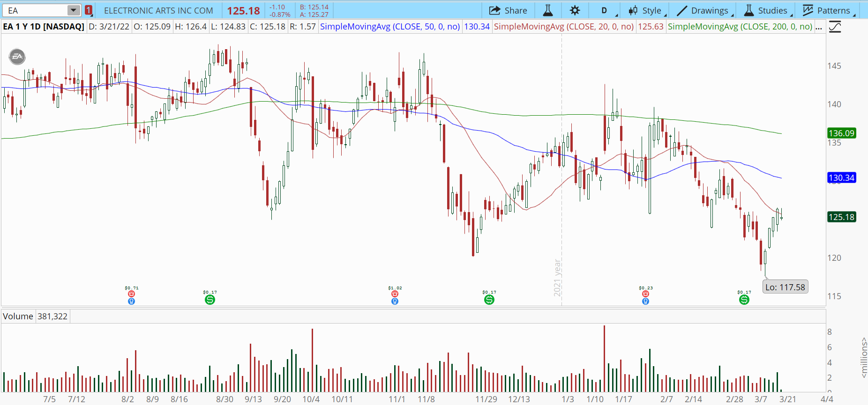Open the Studies menu
868x405 pixels.
click(x=768, y=10)
